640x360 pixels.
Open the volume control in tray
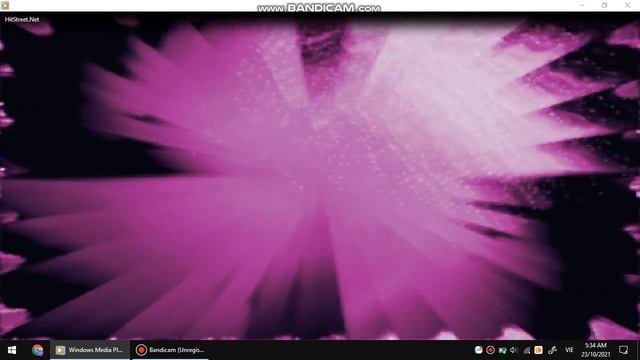pyautogui.click(x=514, y=350)
